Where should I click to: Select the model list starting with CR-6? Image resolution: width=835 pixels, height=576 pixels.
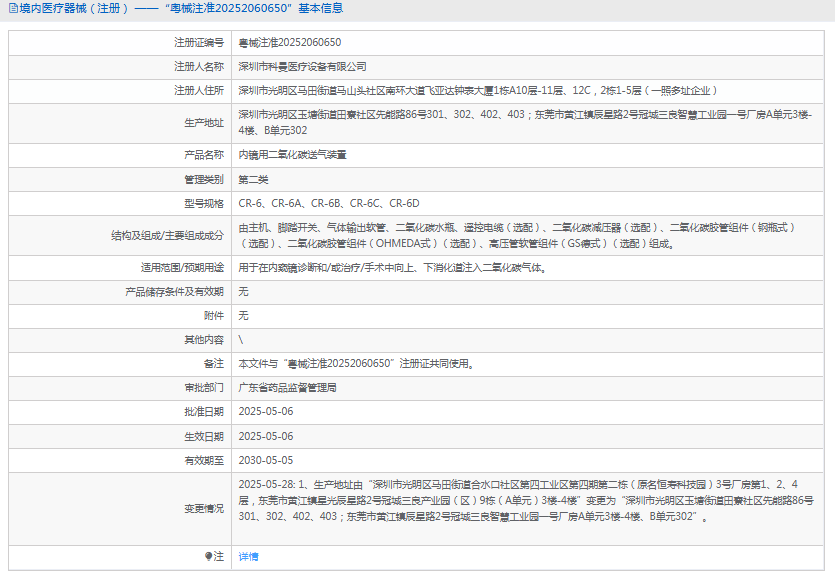[329, 203]
